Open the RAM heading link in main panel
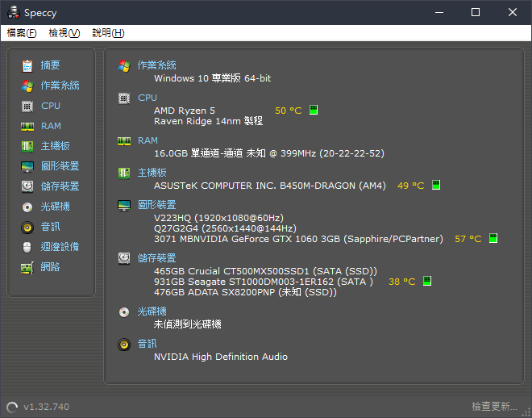 pos(148,140)
